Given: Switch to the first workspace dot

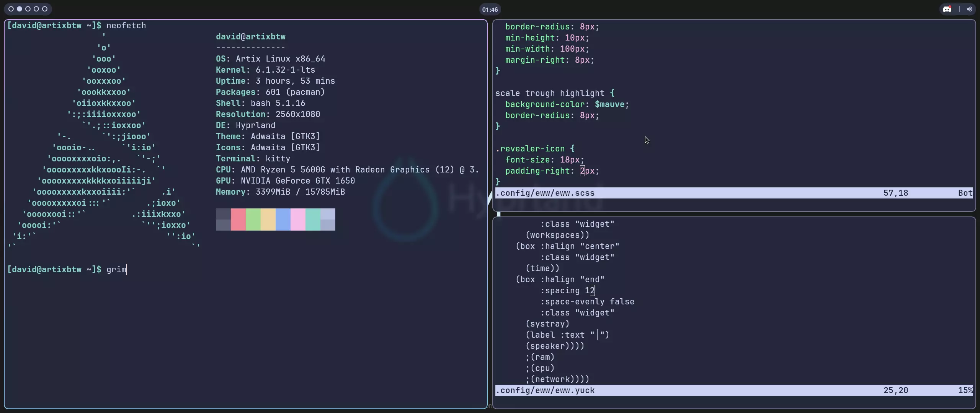Looking at the screenshot, I should [x=11, y=9].
